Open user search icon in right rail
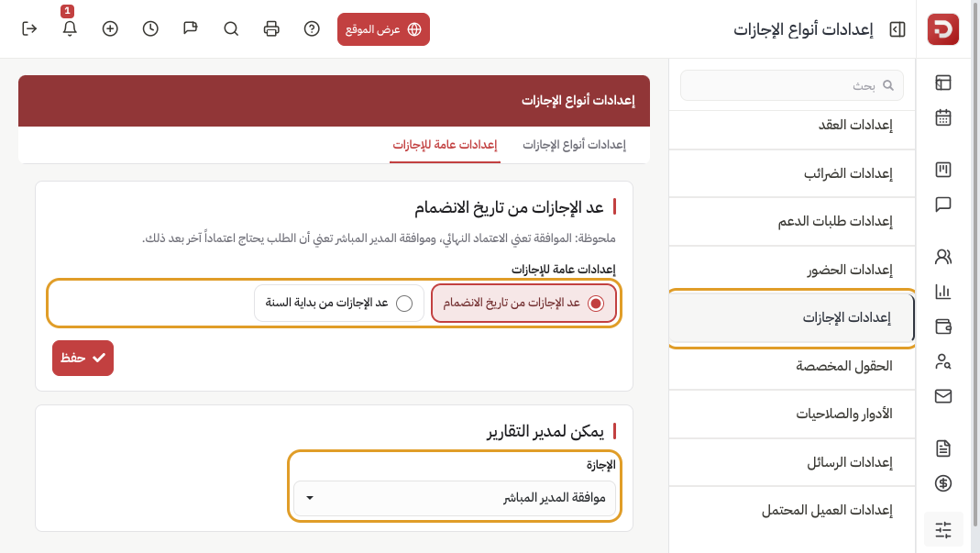 (943, 361)
